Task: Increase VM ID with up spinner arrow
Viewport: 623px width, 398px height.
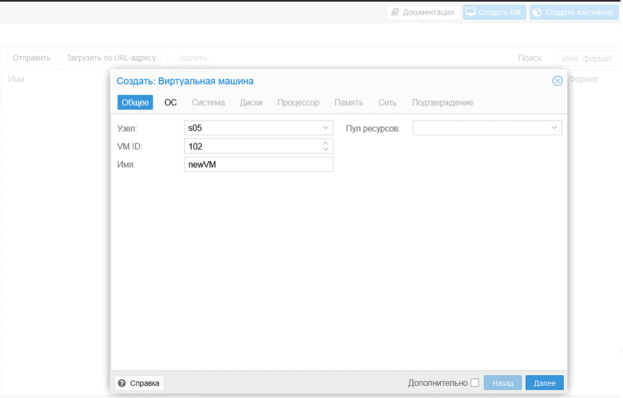Action: (x=325, y=143)
